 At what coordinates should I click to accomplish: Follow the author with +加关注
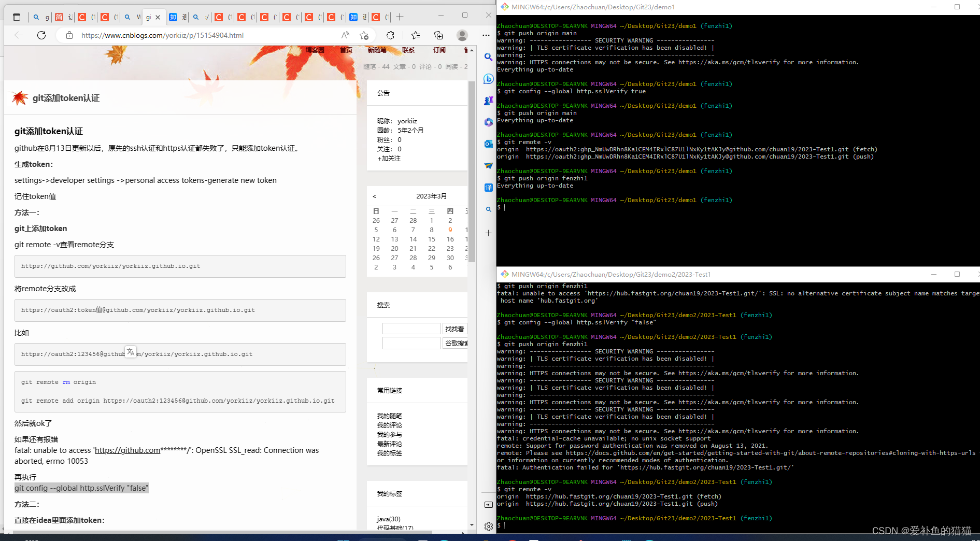click(x=389, y=159)
